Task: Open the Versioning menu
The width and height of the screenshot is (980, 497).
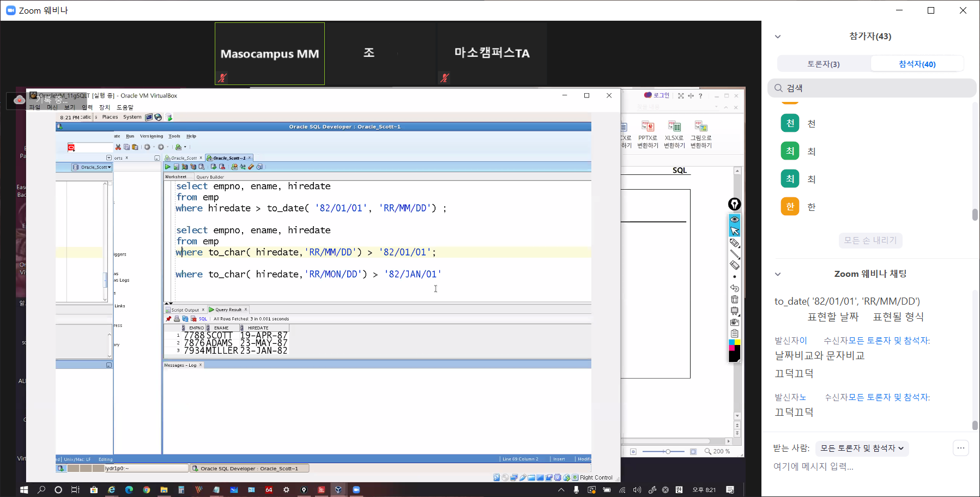Action: [x=151, y=136]
